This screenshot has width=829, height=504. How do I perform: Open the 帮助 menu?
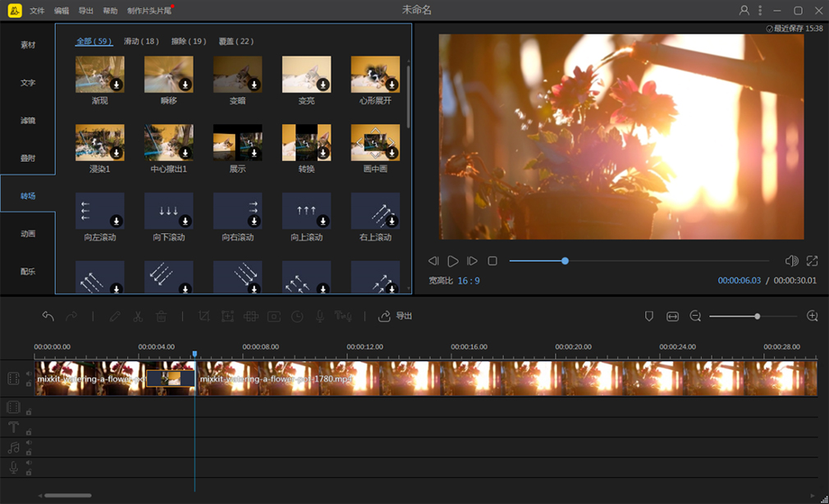110,11
